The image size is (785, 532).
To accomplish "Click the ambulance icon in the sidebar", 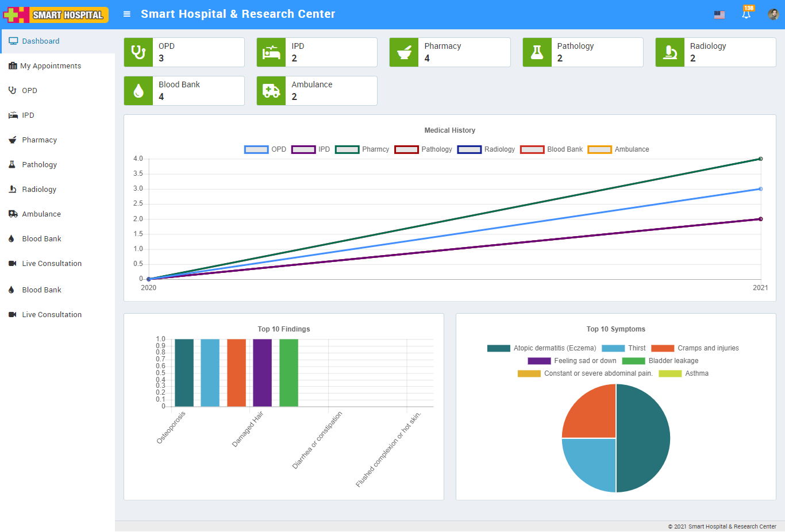I will pyautogui.click(x=13, y=214).
